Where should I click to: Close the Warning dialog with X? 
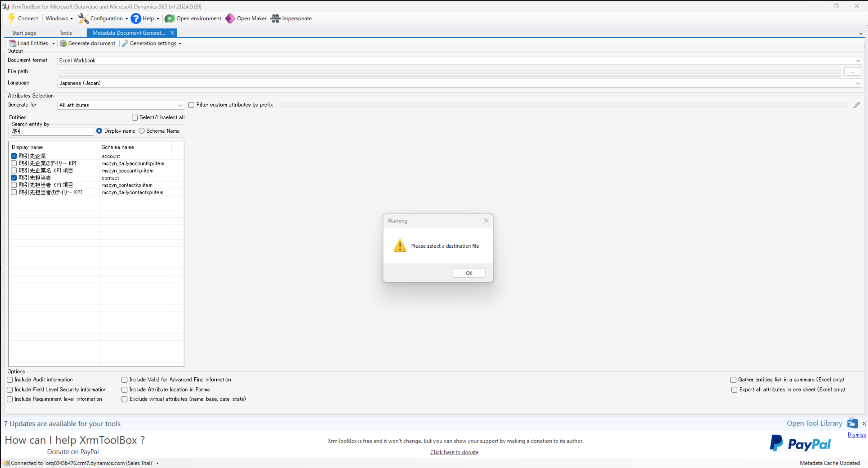486,220
